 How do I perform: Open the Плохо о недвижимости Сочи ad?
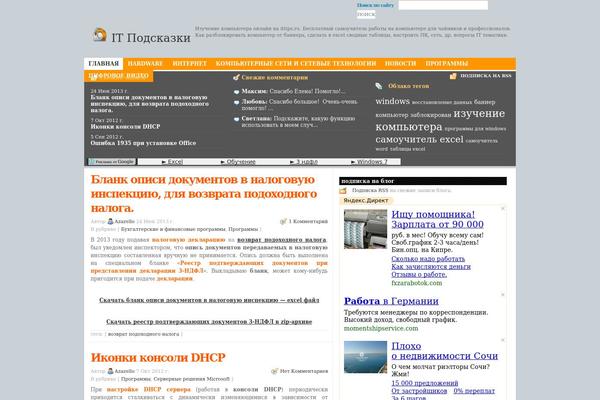(445, 351)
